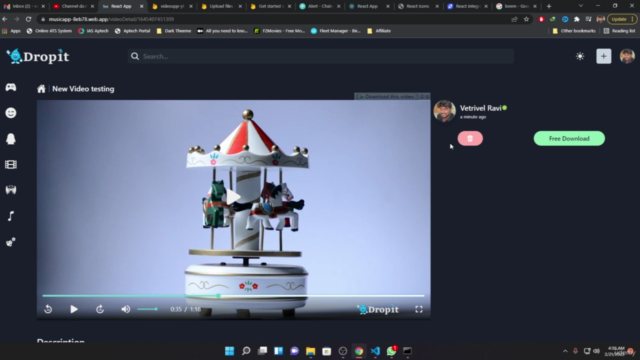Play the video using center play overlay
This screenshot has height=360, width=640.
tap(233, 197)
